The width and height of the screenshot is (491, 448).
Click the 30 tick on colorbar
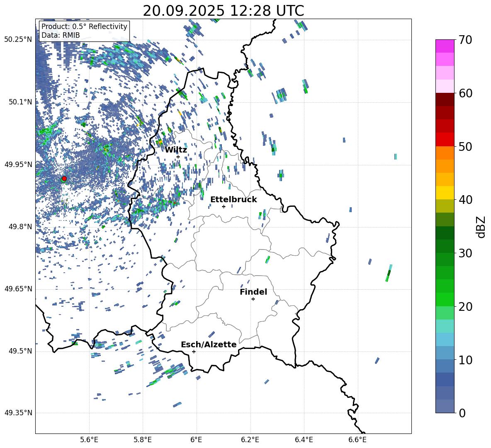click(x=465, y=253)
